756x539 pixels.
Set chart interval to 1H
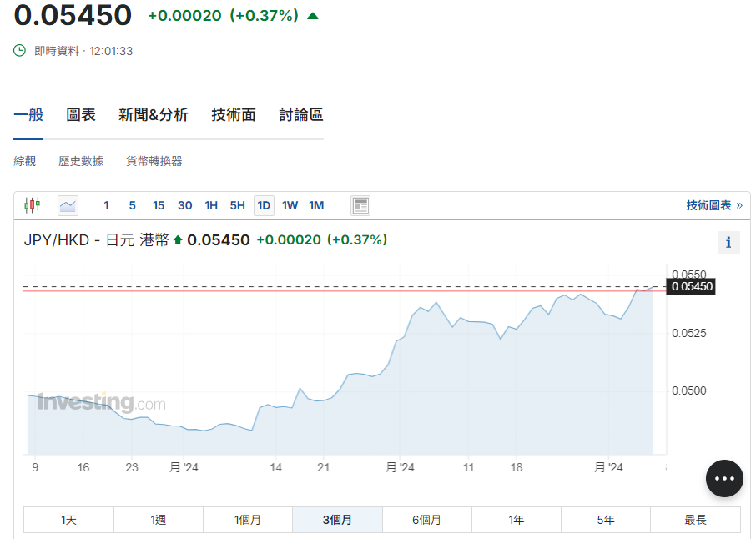tap(211, 205)
